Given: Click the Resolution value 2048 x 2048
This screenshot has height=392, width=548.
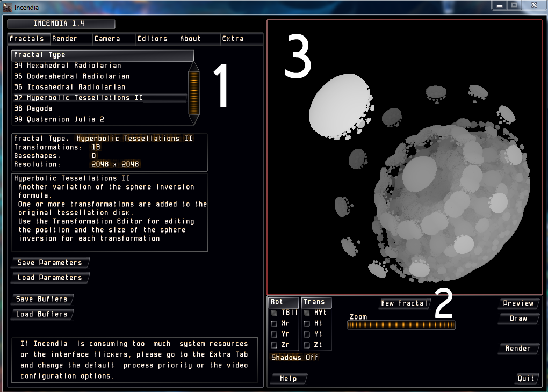Looking at the screenshot, I should pos(115,164).
